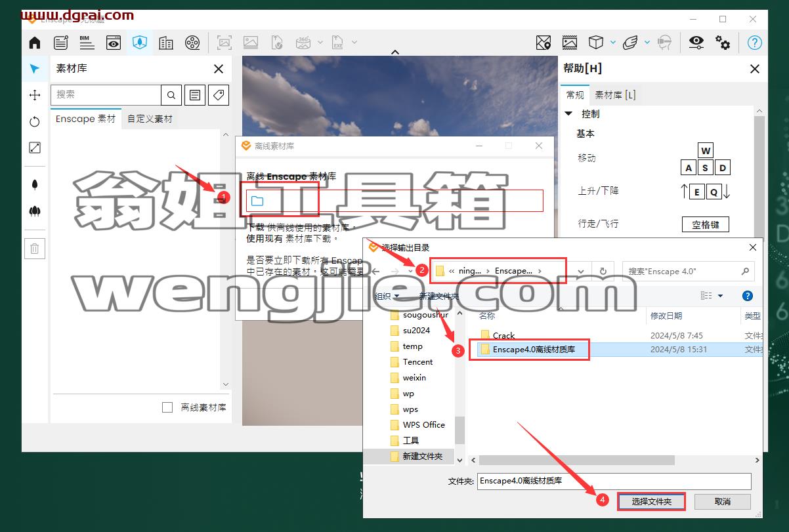Image resolution: width=789 pixels, height=532 pixels.
Task: Click the tag filter icon in asset library
Action: coord(219,95)
